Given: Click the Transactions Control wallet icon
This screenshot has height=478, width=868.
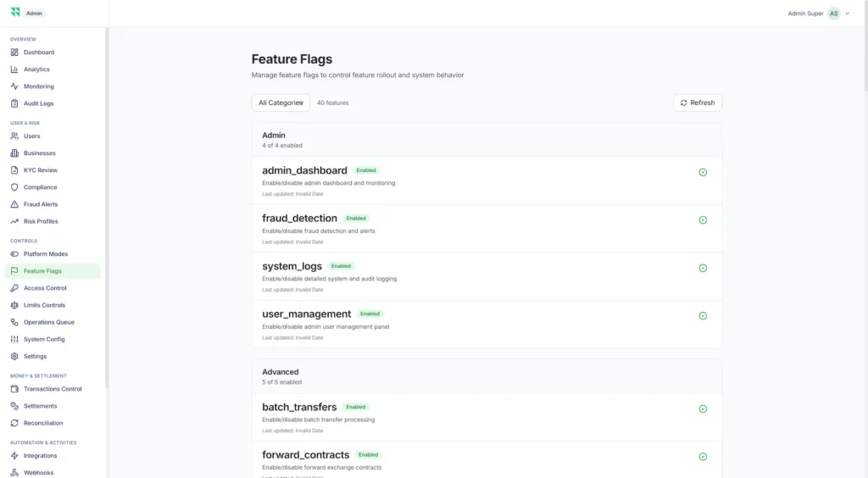Looking at the screenshot, I should pyautogui.click(x=14, y=389).
